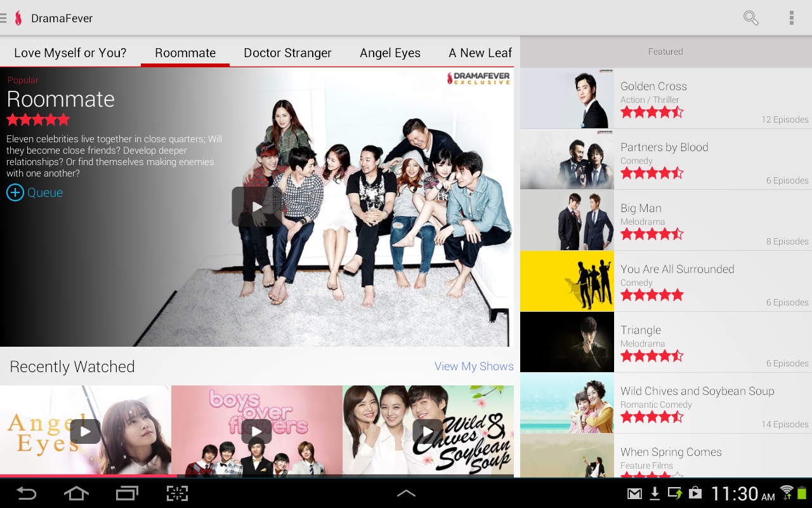Image resolution: width=812 pixels, height=508 pixels.
Task: Tap the yellow You Are All Surrounded thumbnail
Action: [567, 281]
